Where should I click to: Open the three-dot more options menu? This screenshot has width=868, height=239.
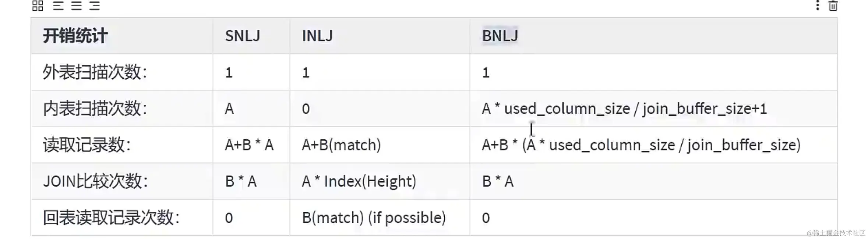(817, 6)
